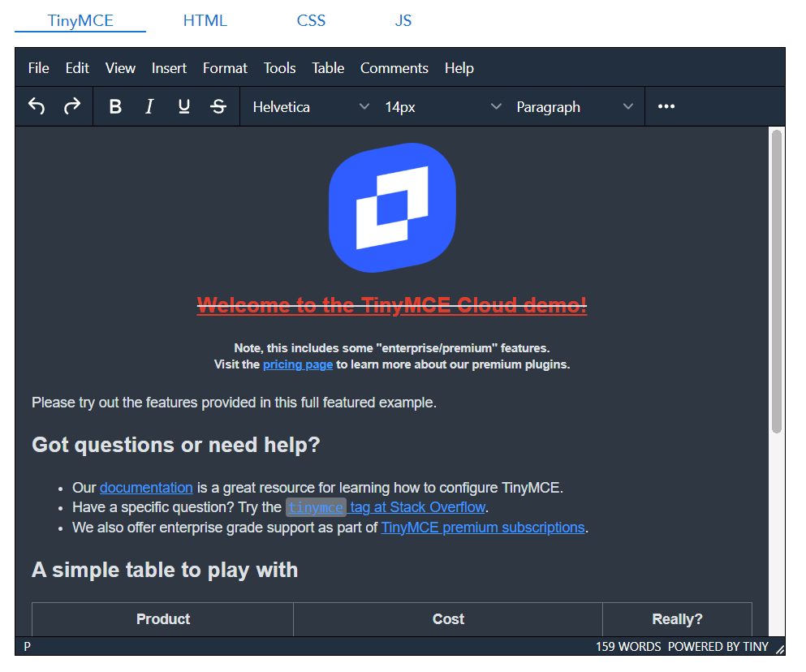Viewport: 806px width, 672px height.
Task: Open the View menu
Action: [120, 68]
